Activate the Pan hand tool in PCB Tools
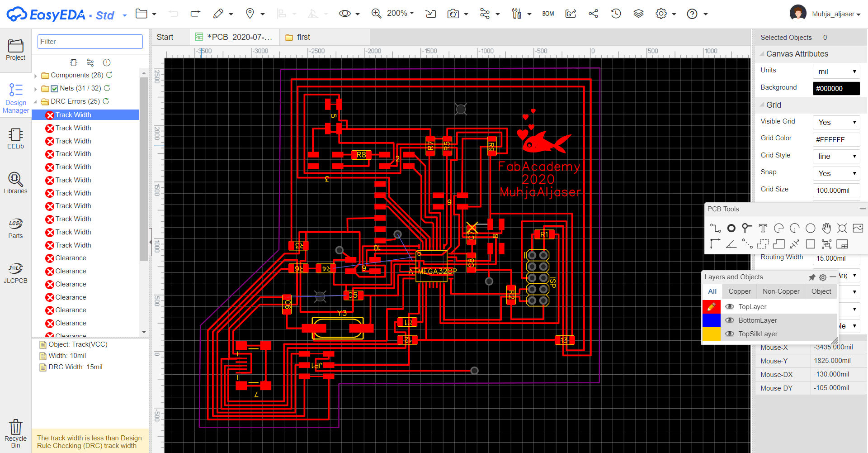868x453 pixels. pos(826,228)
